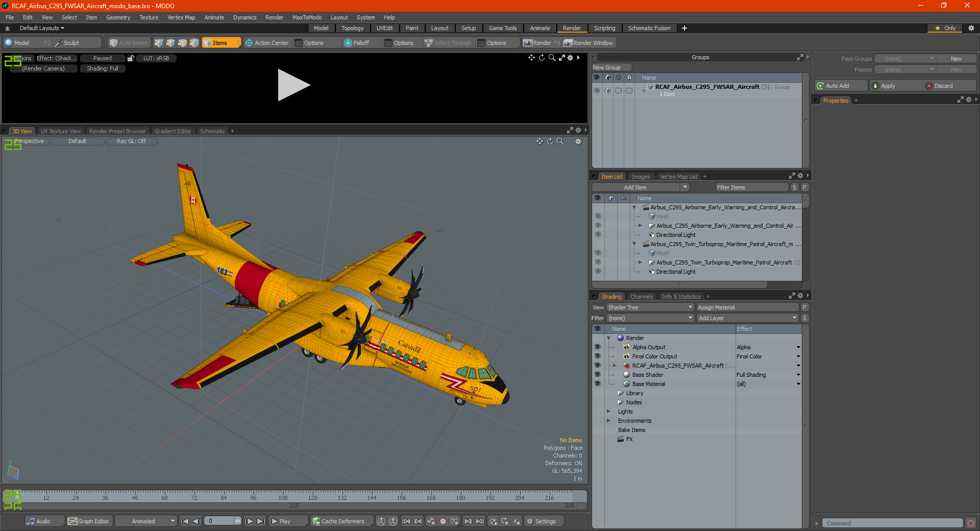Open 3D viewport settings gear
Image resolution: width=980 pixels, height=531 pixels.
click(x=578, y=141)
